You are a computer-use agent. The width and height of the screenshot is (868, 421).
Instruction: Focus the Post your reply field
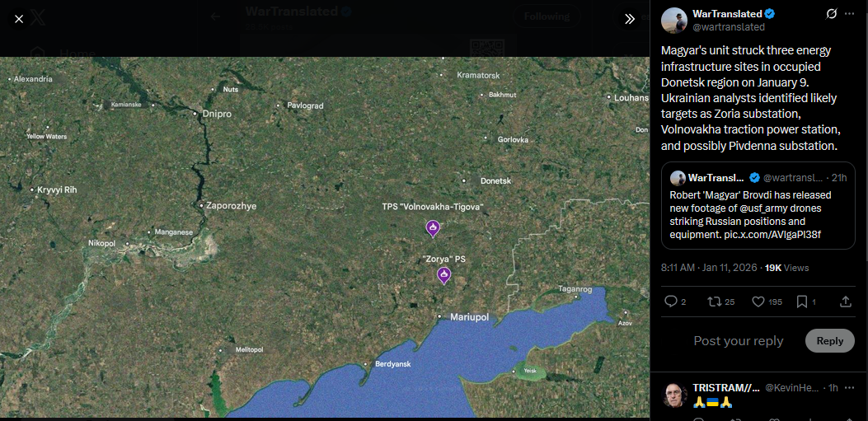[x=739, y=341]
